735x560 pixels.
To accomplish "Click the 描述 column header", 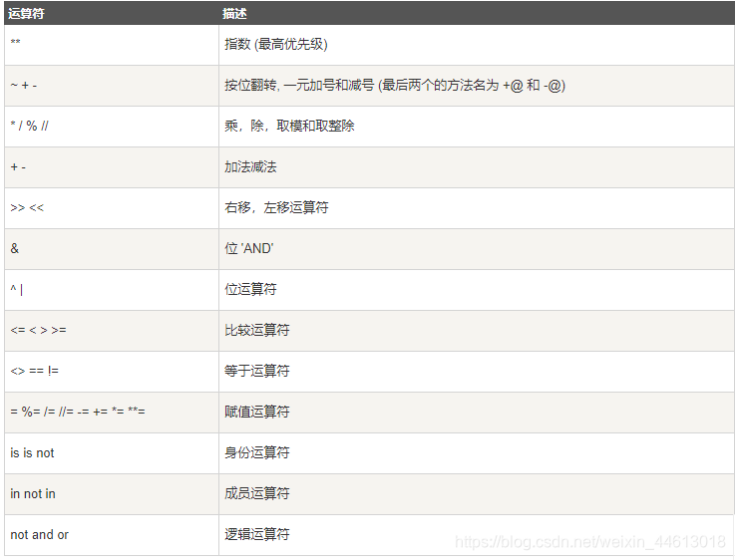I will pyautogui.click(x=477, y=13).
